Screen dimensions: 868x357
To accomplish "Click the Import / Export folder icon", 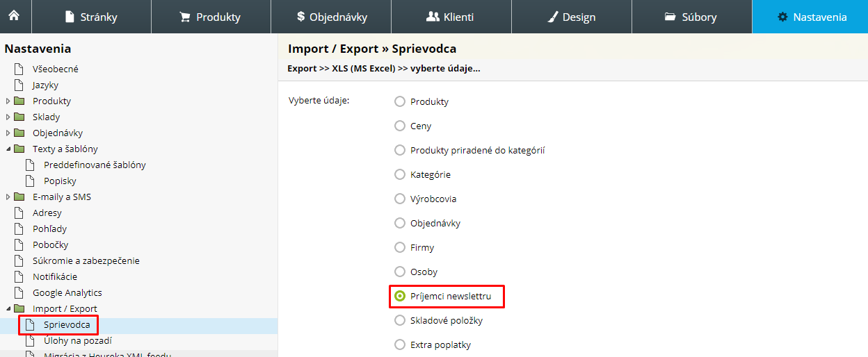I will (x=19, y=308).
